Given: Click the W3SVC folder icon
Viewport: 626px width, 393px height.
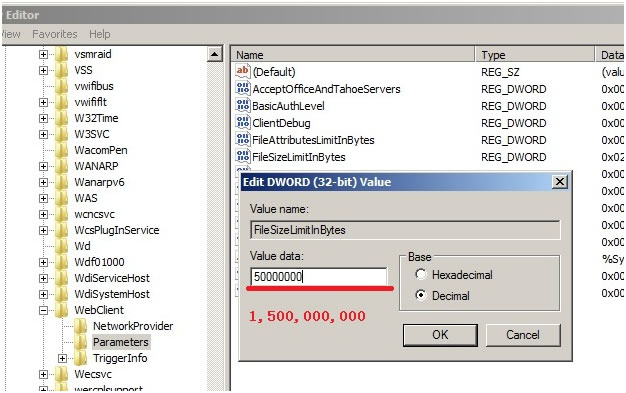Looking at the screenshot, I should coord(61,134).
